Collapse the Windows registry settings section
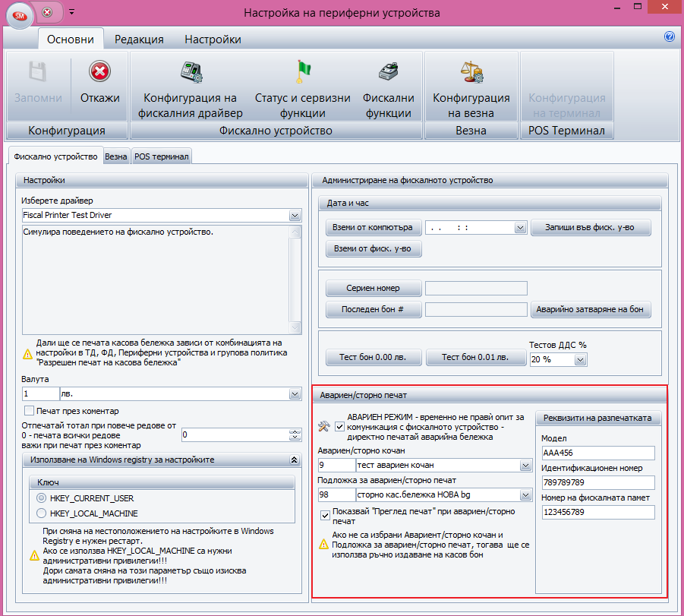The height and width of the screenshot is (616, 684). click(x=294, y=460)
